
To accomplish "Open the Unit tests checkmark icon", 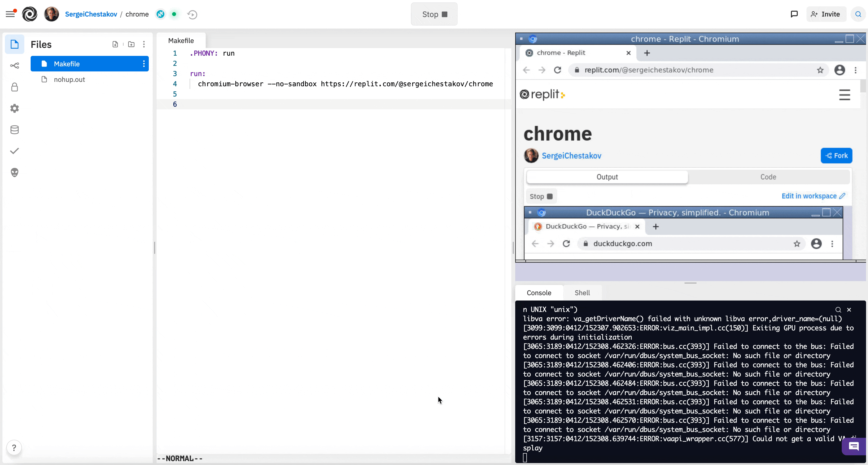I will (x=15, y=151).
